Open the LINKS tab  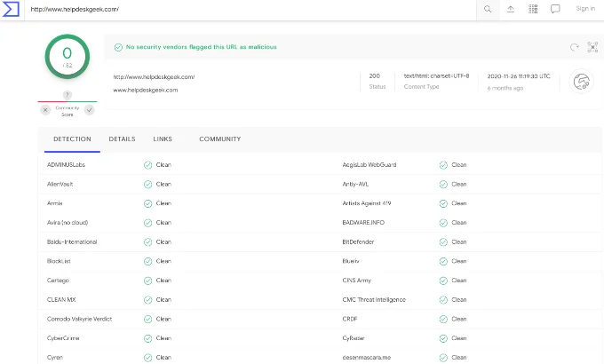point(163,139)
